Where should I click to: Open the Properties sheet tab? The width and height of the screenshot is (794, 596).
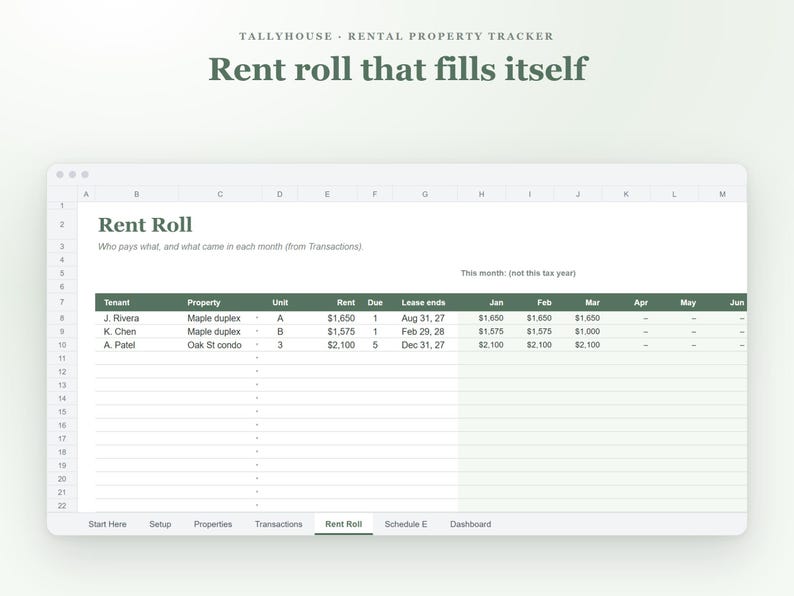213,524
